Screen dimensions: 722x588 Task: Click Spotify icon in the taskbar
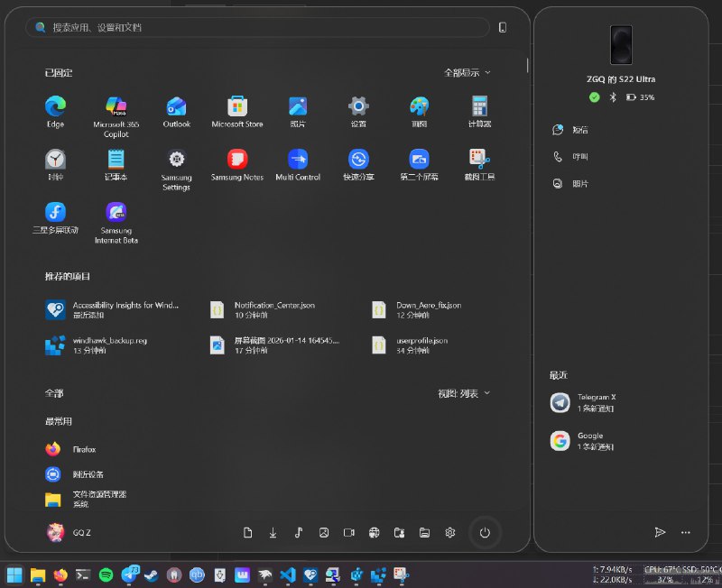(106, 574)
